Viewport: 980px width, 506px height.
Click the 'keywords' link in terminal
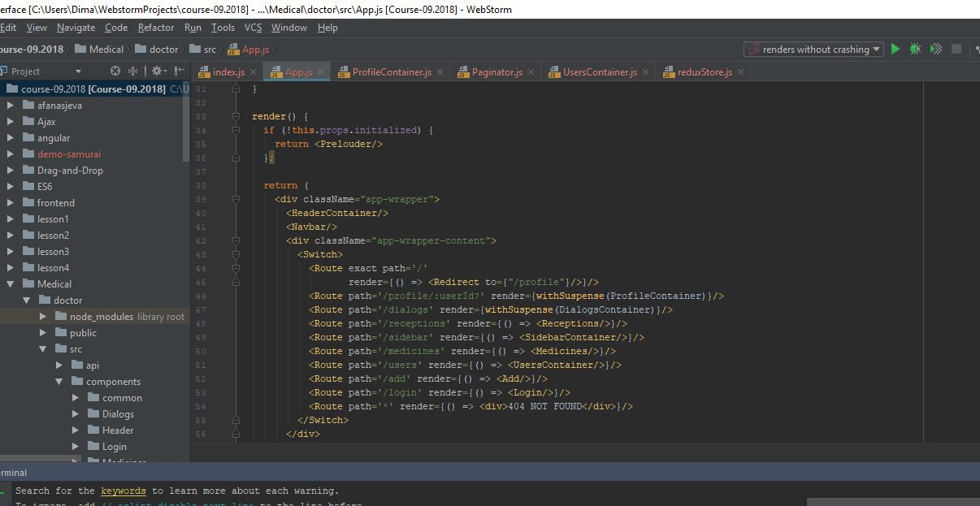[x=124, y=491]
